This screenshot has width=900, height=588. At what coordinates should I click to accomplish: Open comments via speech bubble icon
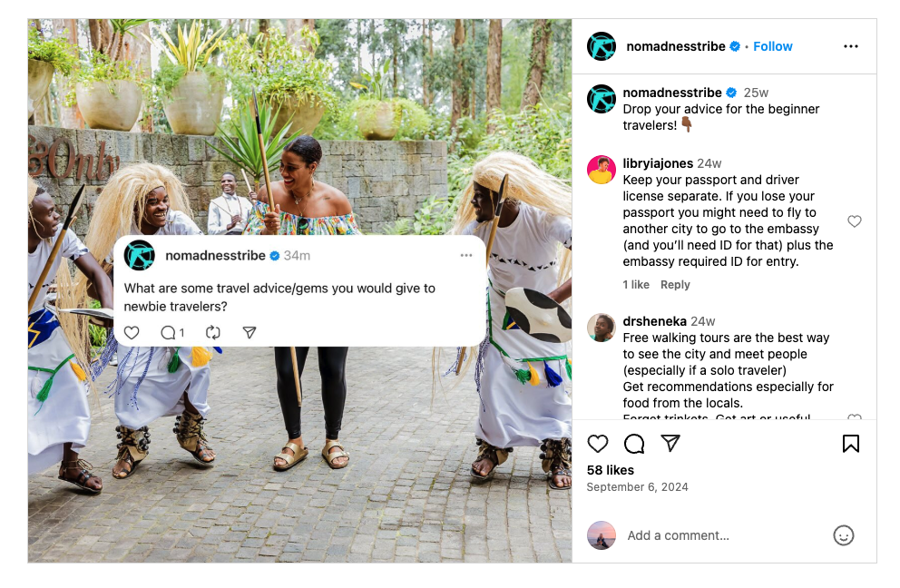coord(634,444)
